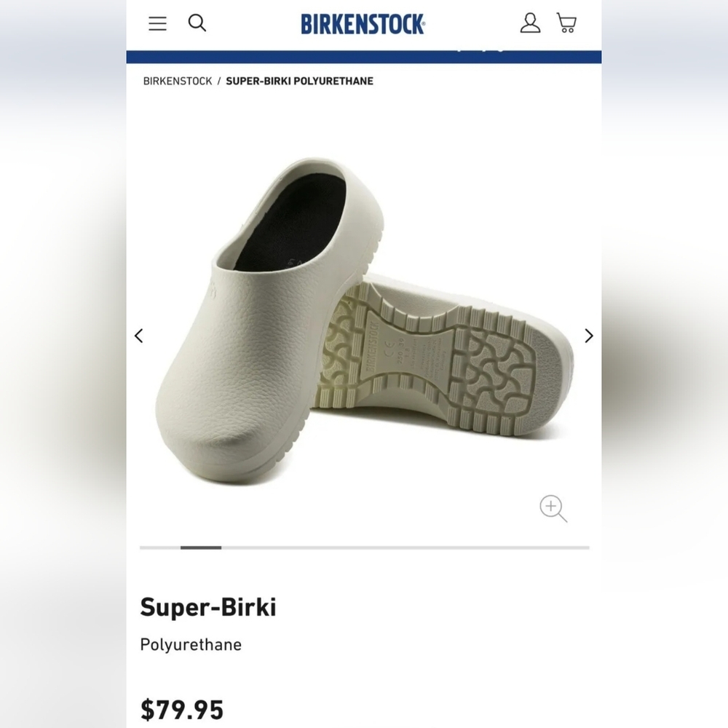The height and width of the screenshot is (728, 728).
Task: Select the Polyurethane material label
Action: tap(190, 644)
